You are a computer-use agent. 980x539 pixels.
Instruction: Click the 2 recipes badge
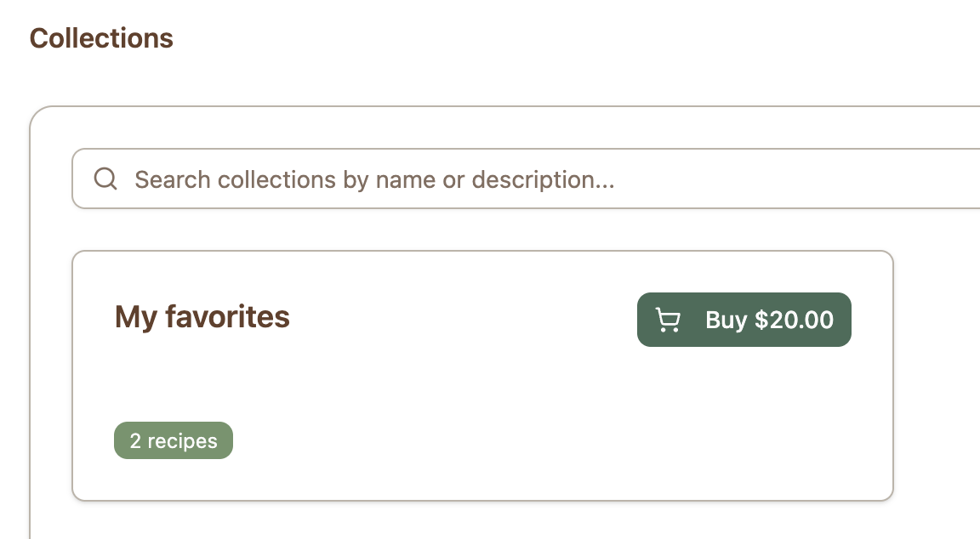pos(174,440)
